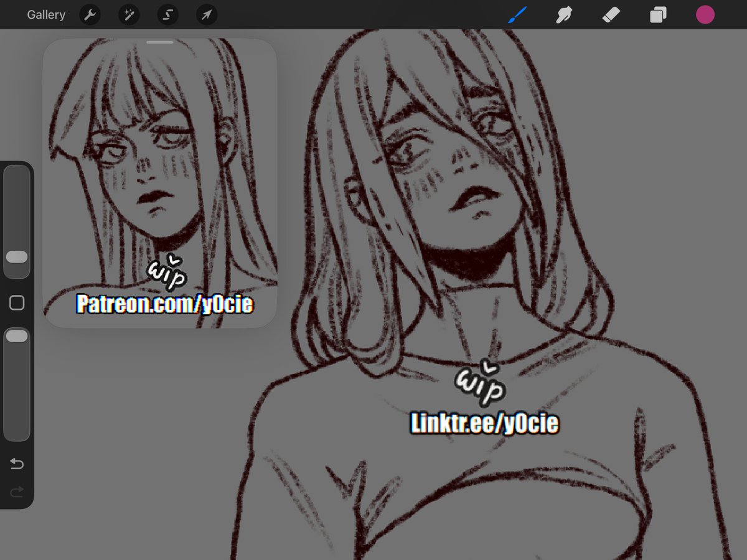
Task: Open the Layers panel
Action: pyautogui.click(x=658, y=15)
